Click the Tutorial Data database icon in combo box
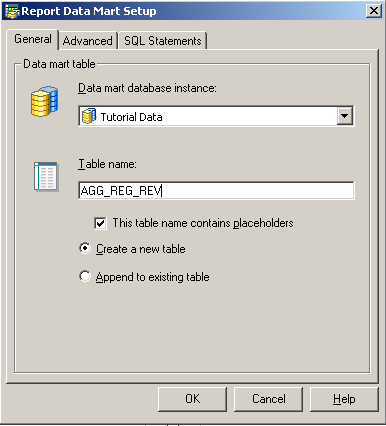386x426 pixels. point(89,116)
